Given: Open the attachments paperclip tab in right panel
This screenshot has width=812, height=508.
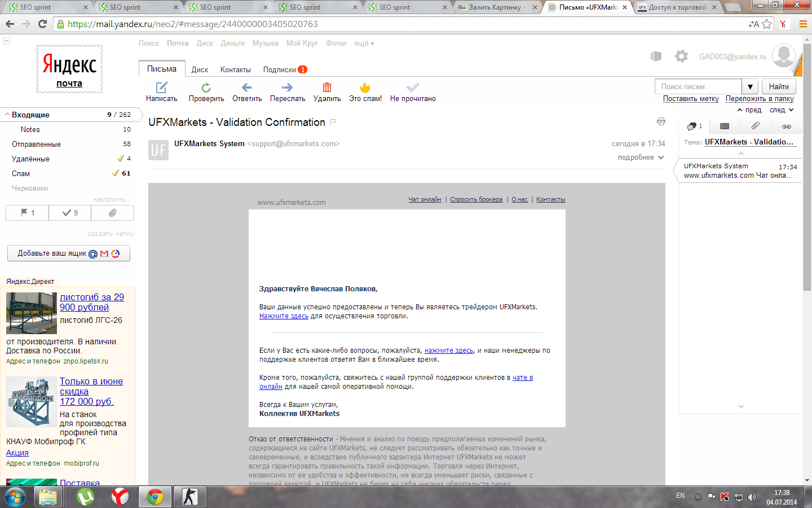Looking at the screenshot, I should [x=756, y=126].
